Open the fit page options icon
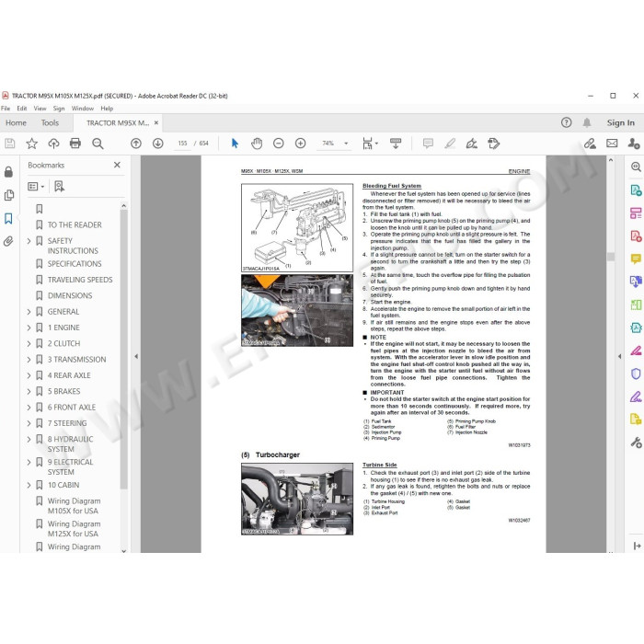The width and height of the screenshot is (644, 644). coord(370,144)
